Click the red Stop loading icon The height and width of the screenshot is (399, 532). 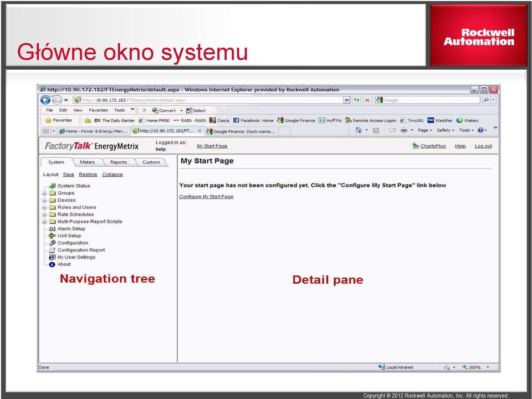[x=367, y=100]
